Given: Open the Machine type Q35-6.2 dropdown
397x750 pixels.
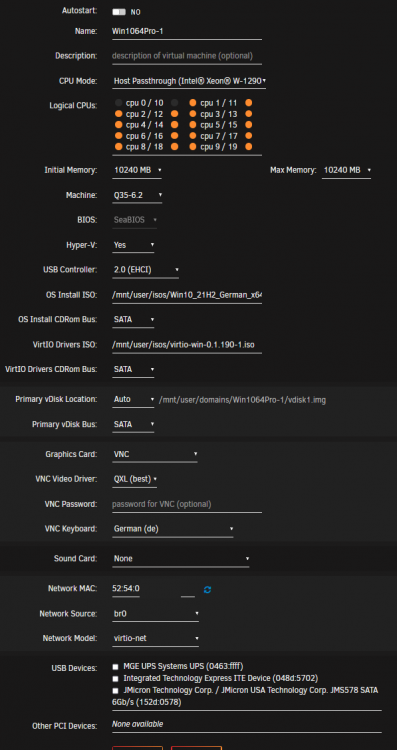Looking at the screenshot, I should click(x=137, y=195).
